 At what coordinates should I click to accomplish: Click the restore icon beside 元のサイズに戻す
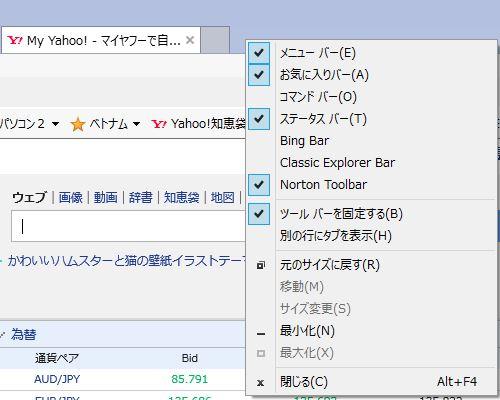[261, 265]
